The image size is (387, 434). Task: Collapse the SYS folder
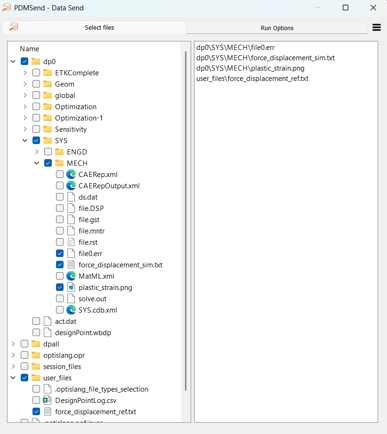25,141
